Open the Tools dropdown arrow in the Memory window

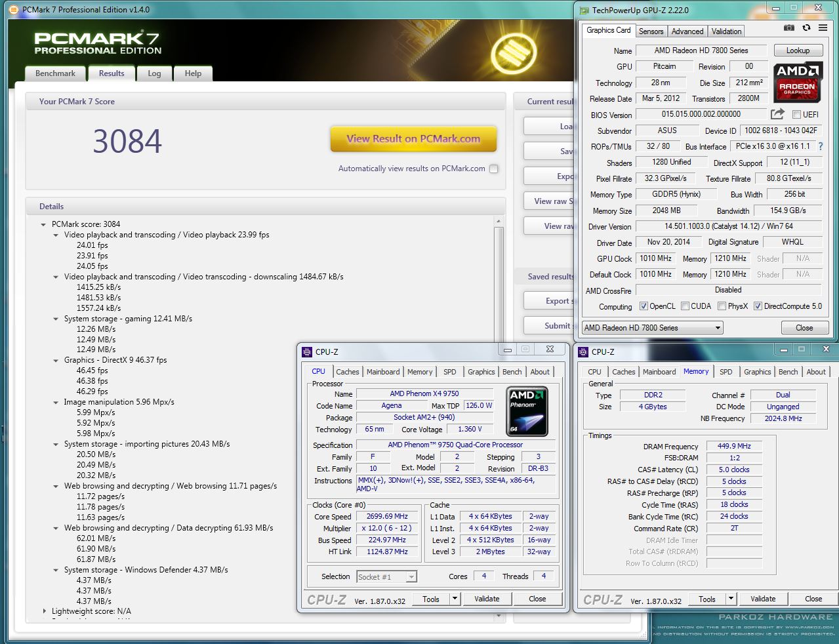point(731,599)
